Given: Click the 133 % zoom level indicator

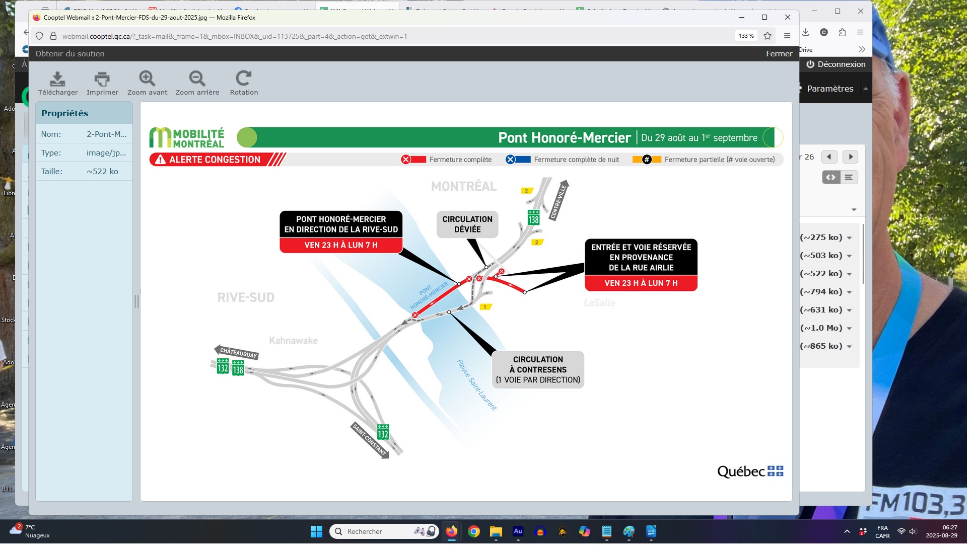Looking at the screenshot, I should point(746,36).
